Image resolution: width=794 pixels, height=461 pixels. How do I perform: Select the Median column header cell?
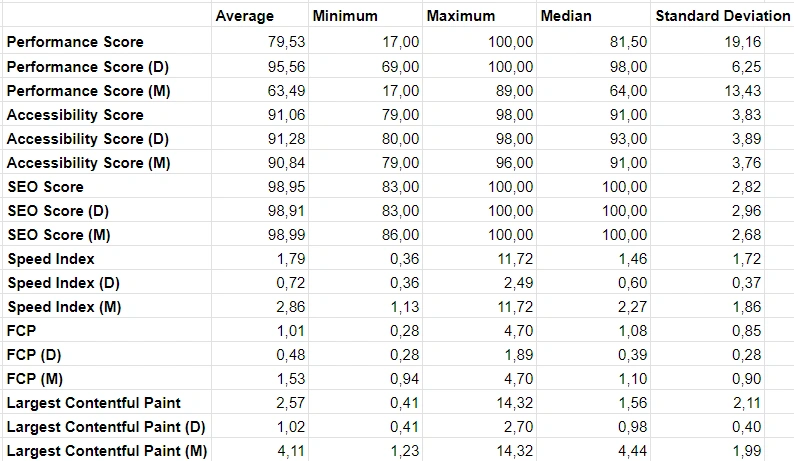coord(593,16)
